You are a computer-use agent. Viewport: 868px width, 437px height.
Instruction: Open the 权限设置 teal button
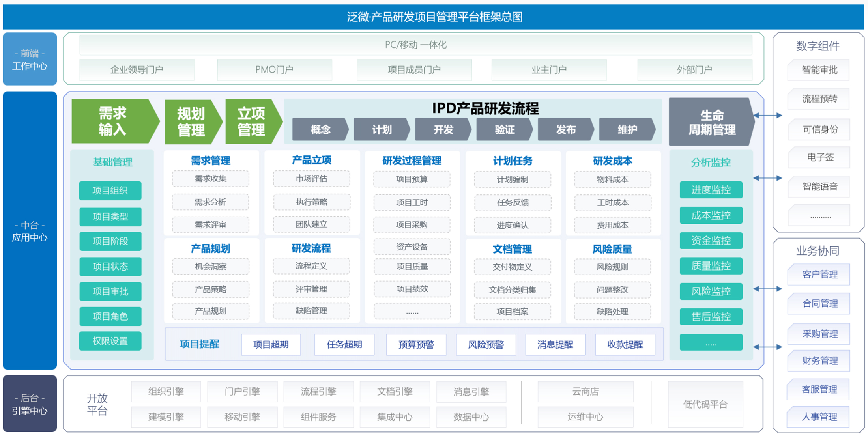click(110, 341)
